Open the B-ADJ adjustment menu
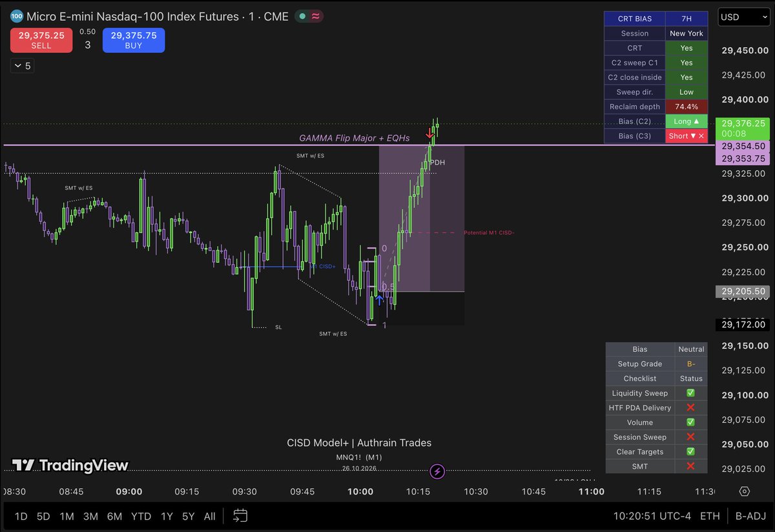 click(750, 517)
